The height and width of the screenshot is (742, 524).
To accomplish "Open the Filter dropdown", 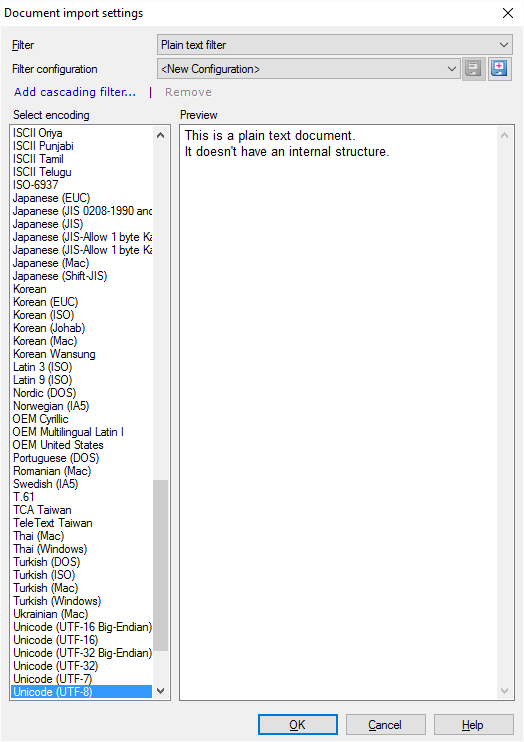I will coord(334,45).
